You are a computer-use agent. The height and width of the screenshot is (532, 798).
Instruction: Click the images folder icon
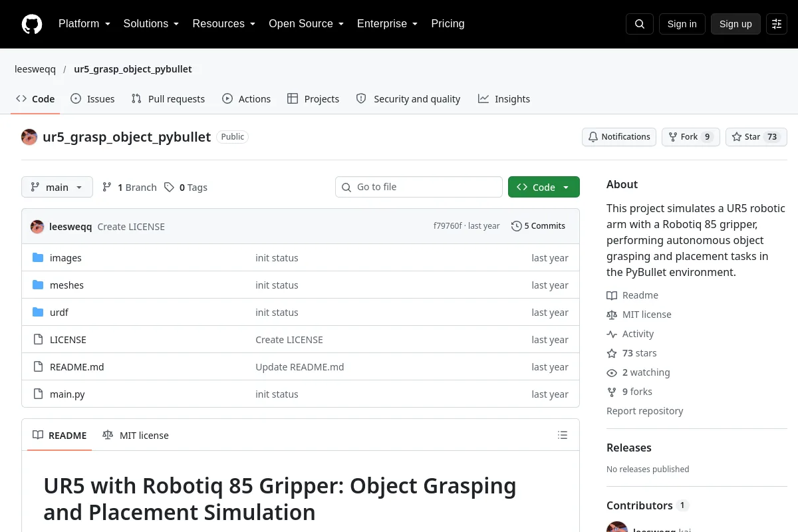[38, 258]
